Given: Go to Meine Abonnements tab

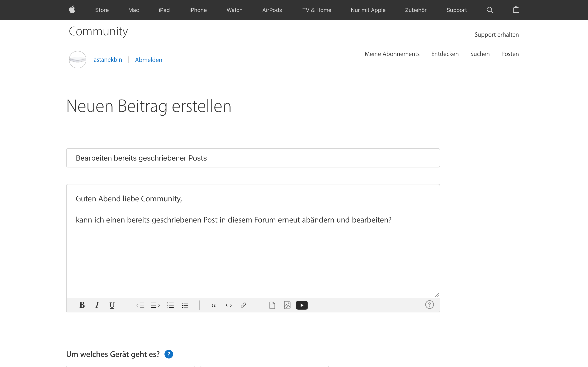Looking at the screenshot, I should (x=392, y=54).
